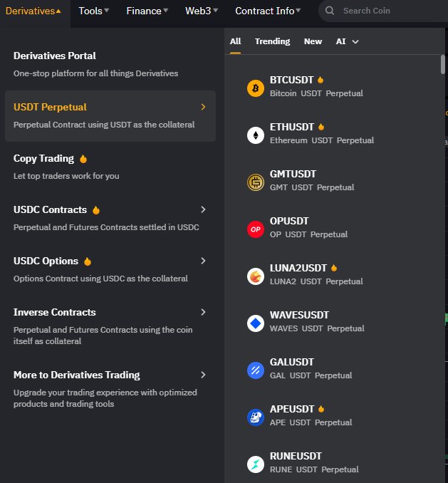Screen dimensions: 448x483
Task: Select the gold GMT coin icon
Action: pyautogui.click(x=256, y=182)
